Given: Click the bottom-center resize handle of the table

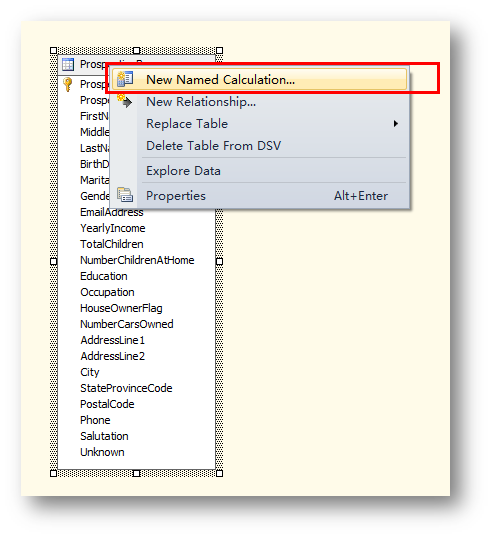Looking at the screenshot, I should tap(137, 473).
